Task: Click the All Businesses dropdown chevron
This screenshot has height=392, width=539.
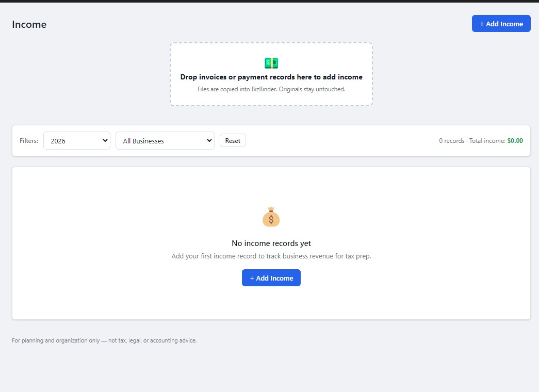Action: pyautogui.click(x=209, y=140)
